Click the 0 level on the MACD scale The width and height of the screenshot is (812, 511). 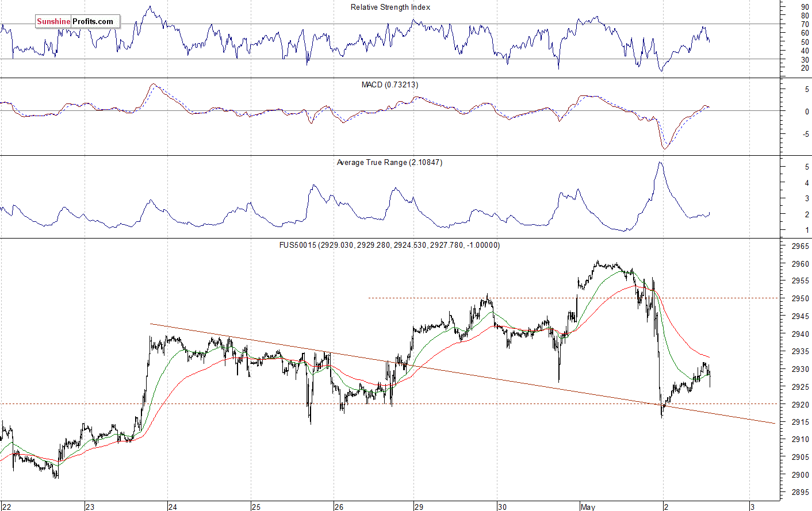(807, 112)
